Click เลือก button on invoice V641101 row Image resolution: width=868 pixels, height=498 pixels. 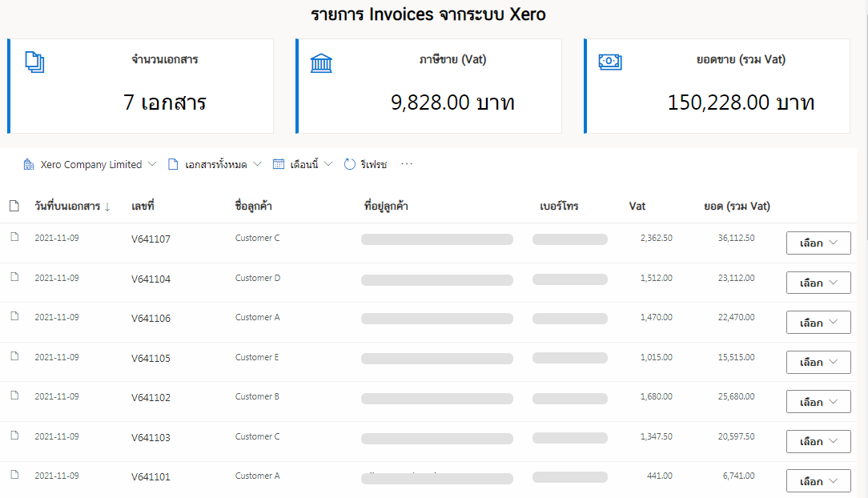[818, 480]
